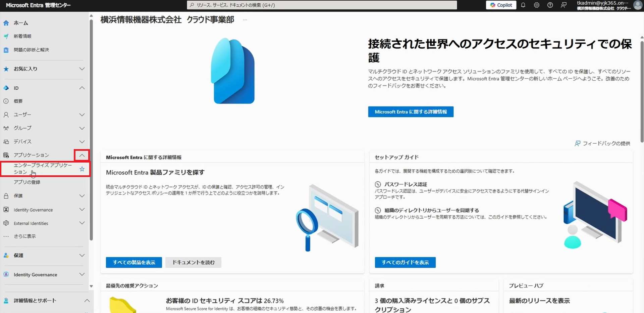
Task: Expand the デバイス submenu chevron
Action: 82,142
